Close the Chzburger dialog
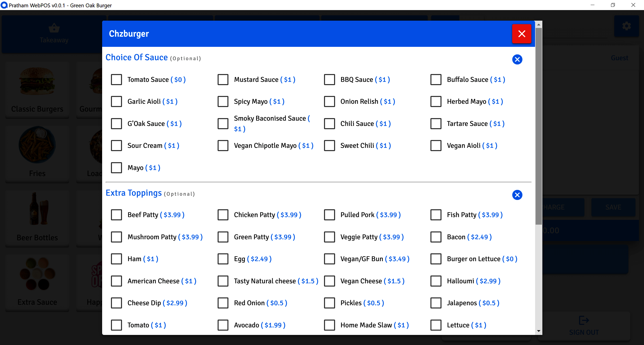The width and height of the screenshot is (644, 345). pyautogui.click(x=521, y=33)
